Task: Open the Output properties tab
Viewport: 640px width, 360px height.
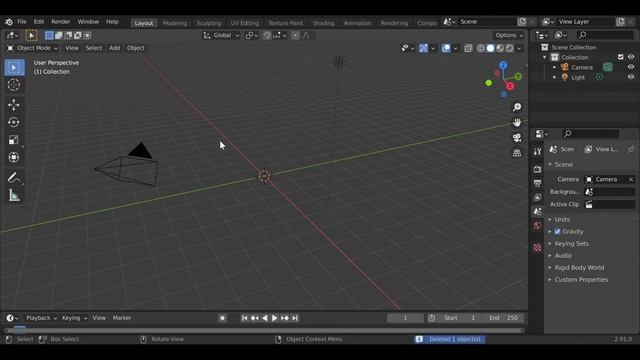Action: click(537, 183)
